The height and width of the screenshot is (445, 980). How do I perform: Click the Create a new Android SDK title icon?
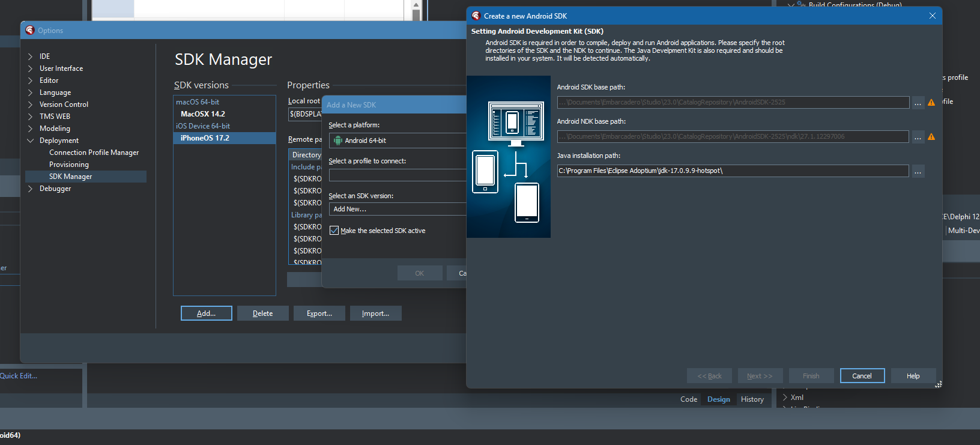pyautogui.click(x=476, y=16)
